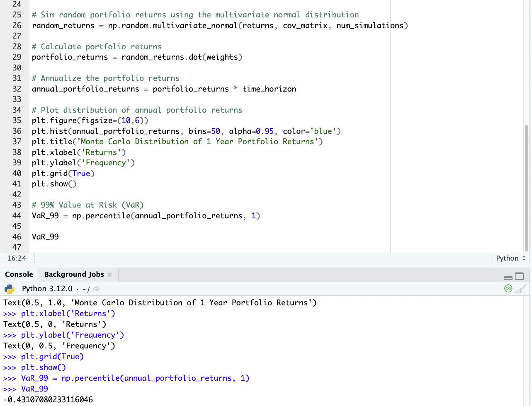
Task: Click the Python logo icon in console
Action: point(10,289)
